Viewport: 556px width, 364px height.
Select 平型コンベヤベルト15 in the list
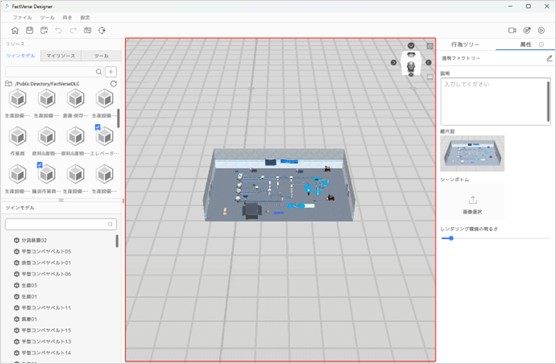point(46,330)
